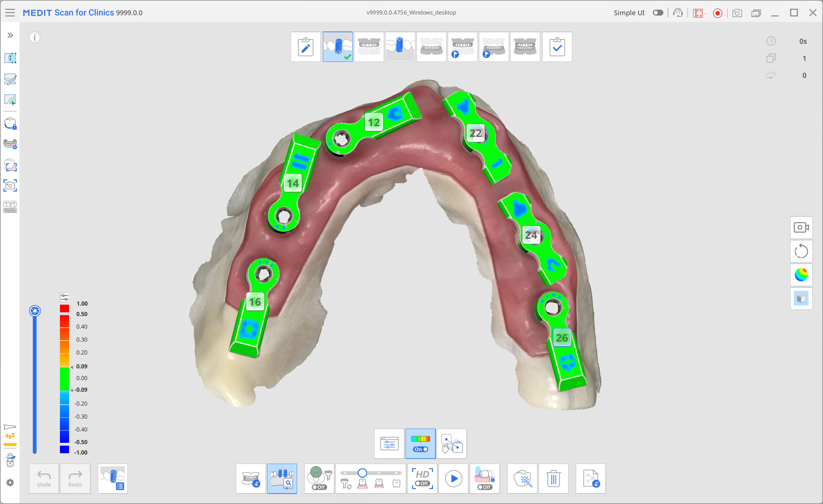Viewport: 823px width, 504px height.
Task: Click the magic wand auto-refine icon
Action: [x=523, y=479]
